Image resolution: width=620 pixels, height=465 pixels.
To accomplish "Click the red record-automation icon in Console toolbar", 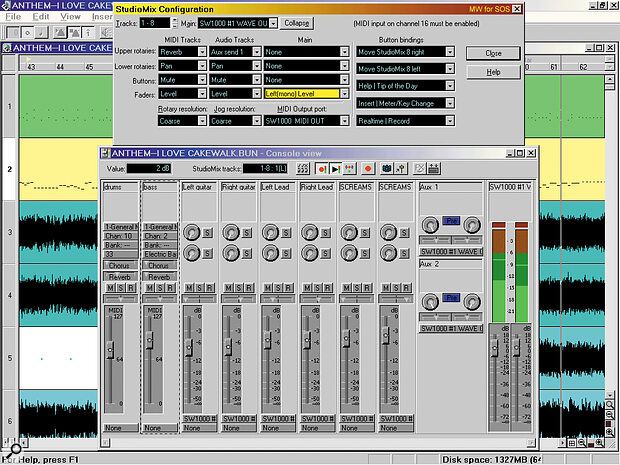I will coord(322,169).
